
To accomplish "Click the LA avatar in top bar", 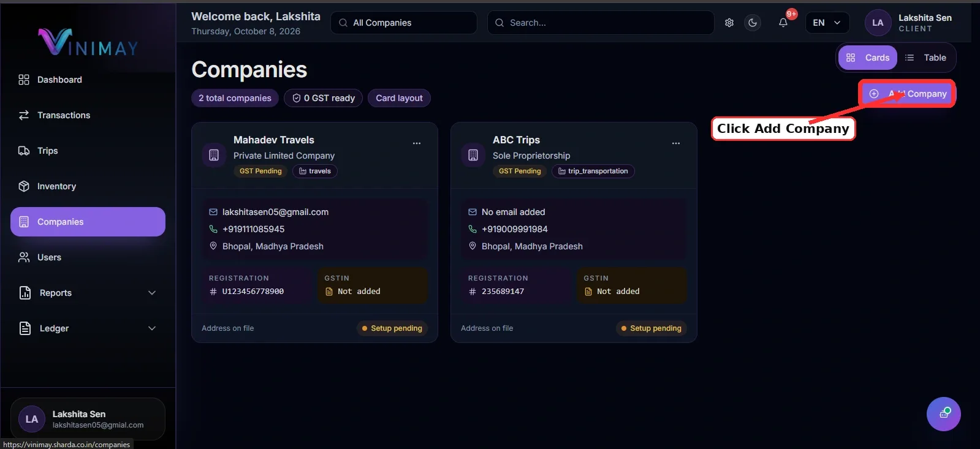I will pos(878,23).
